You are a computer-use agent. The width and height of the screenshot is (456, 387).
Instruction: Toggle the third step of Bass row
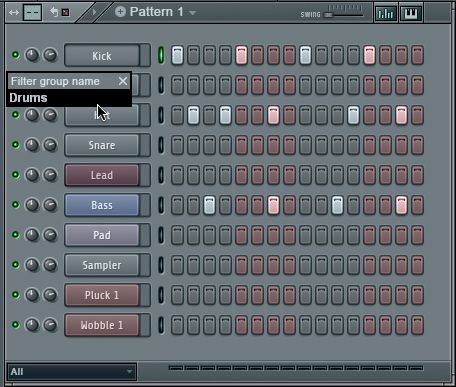[209, 205]
